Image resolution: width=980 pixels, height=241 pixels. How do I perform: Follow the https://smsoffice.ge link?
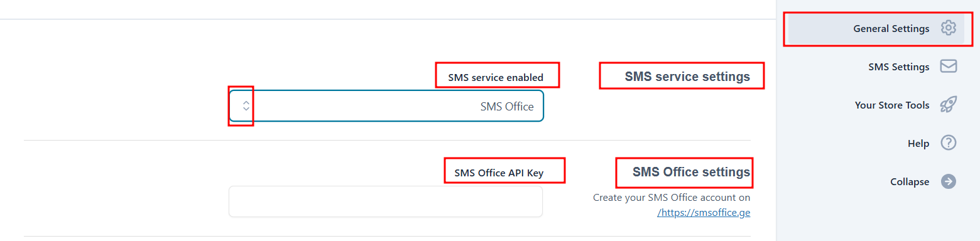pyautogui.click(x=704, y=213)
